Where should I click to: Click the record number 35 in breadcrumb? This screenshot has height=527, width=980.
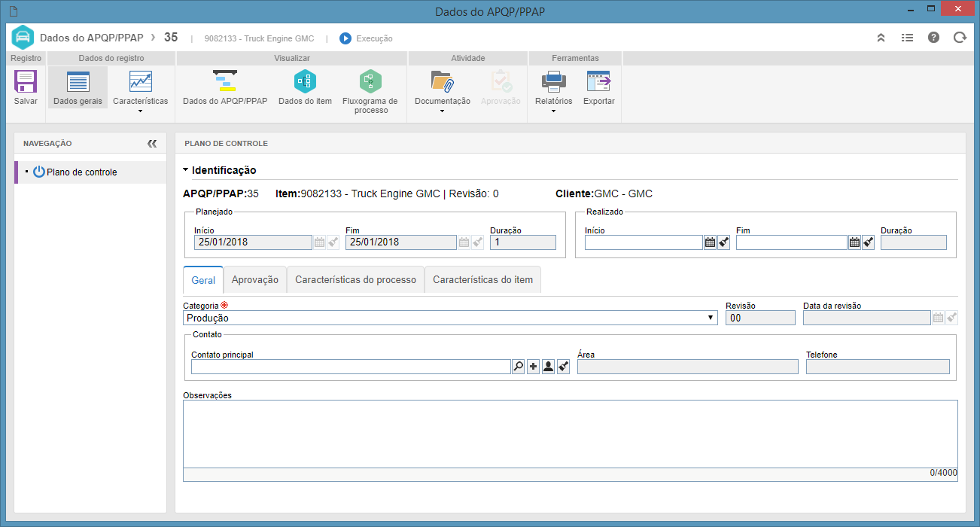(x=171, y=38)
